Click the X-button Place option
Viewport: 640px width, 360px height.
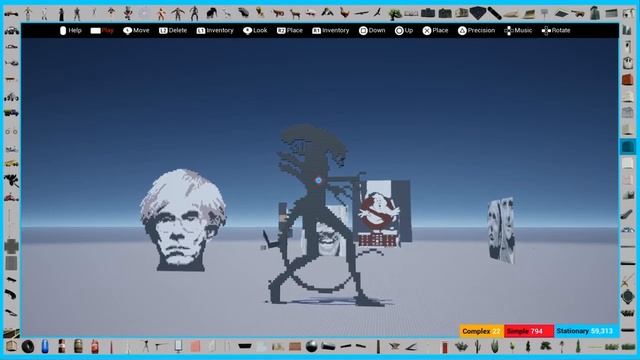[435, 31]
